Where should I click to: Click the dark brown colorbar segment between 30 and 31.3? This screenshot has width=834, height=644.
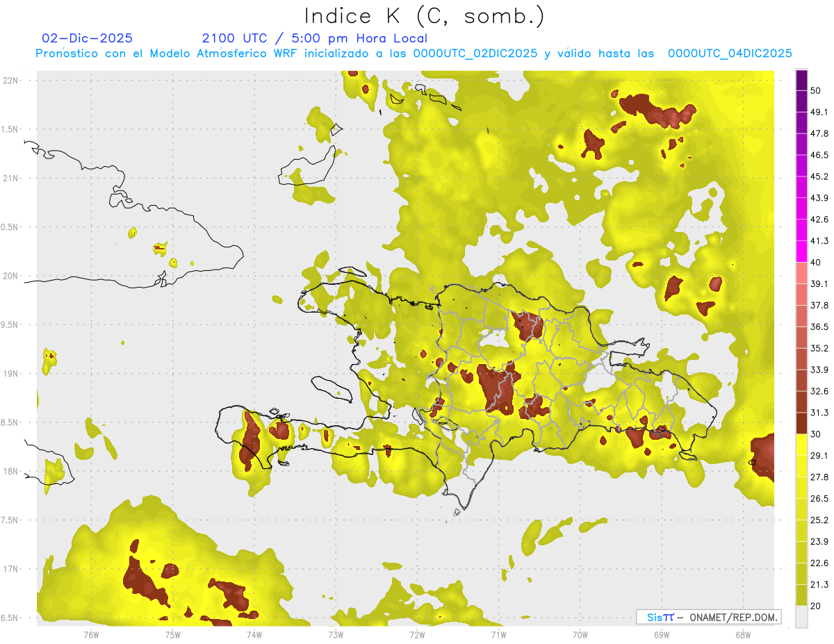click(801, 423)
